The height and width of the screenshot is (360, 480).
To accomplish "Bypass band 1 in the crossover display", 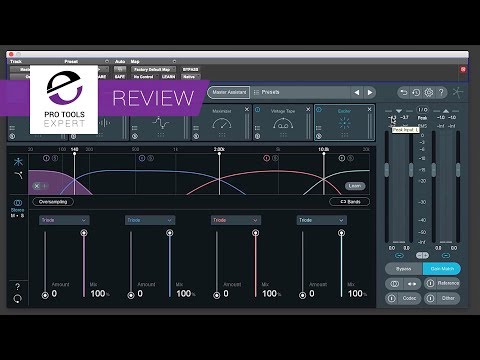I will [x=46, y=158].
